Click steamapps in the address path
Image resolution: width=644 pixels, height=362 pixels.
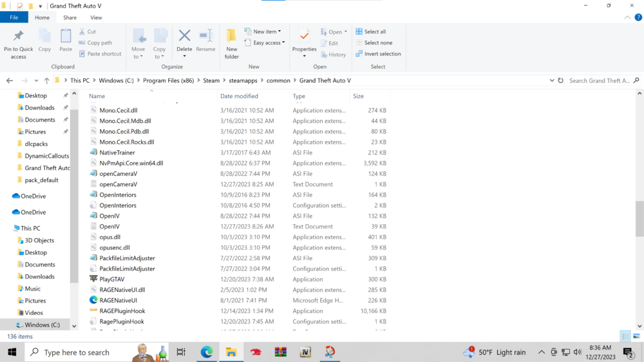point(243,81)
